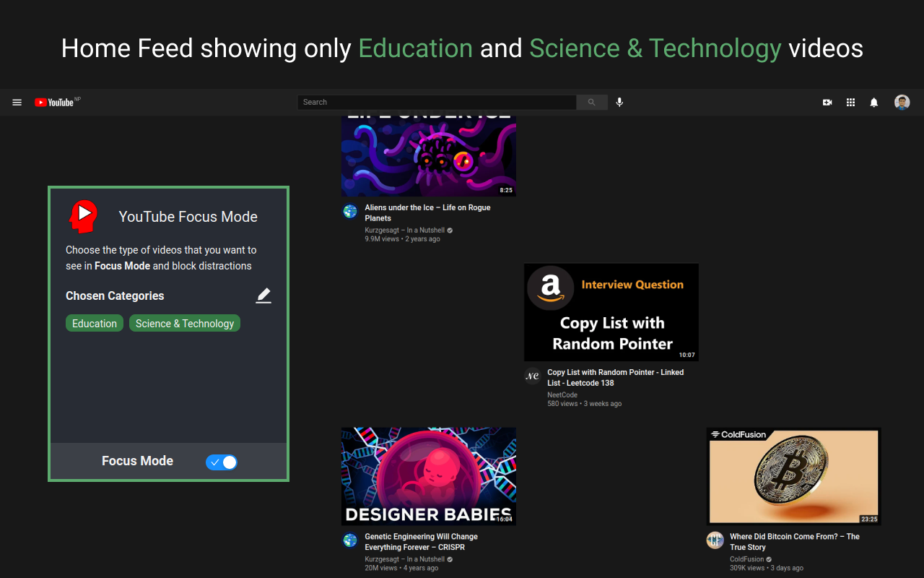Open the YouTube hamburger menu
This screenshot has height=578, width=924.
point(17,102)
